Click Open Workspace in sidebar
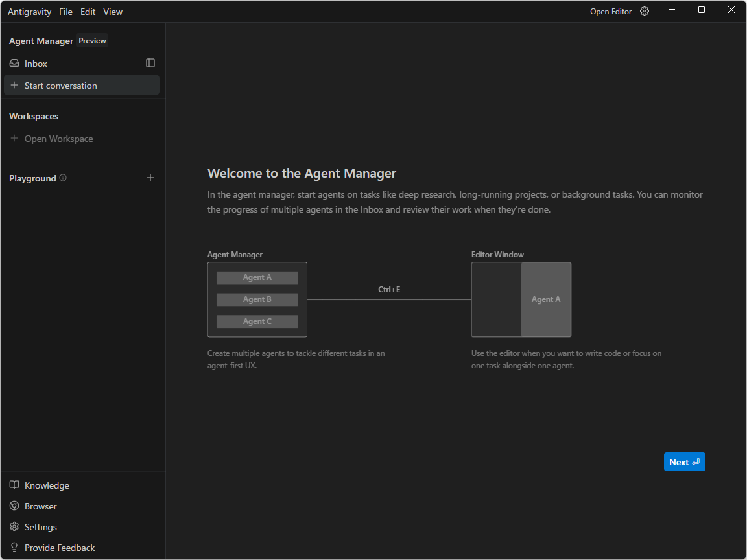747x560 pixels. click(x=58, y=139)
